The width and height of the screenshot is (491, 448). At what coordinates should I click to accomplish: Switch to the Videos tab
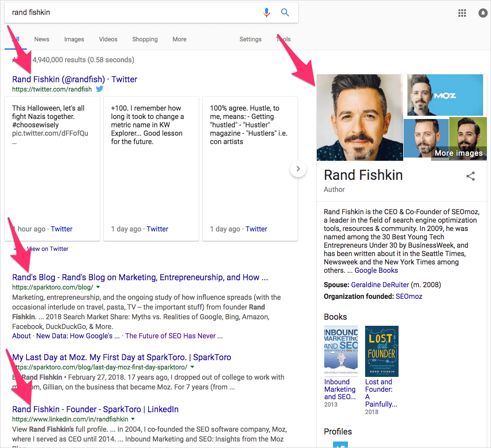pos(108,39)
